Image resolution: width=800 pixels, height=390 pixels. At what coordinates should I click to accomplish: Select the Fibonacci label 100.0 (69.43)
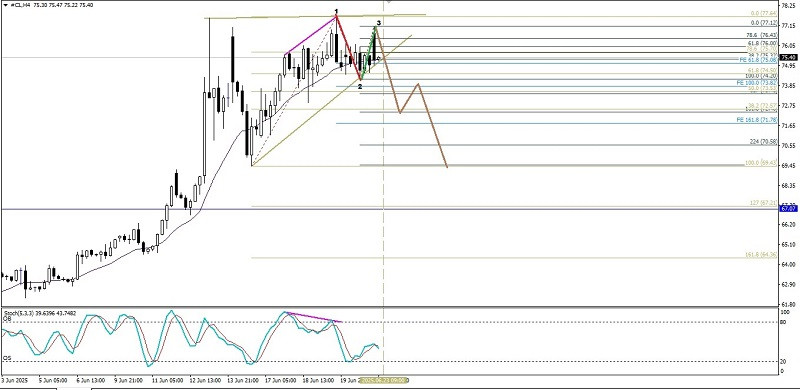click(761, 163)
